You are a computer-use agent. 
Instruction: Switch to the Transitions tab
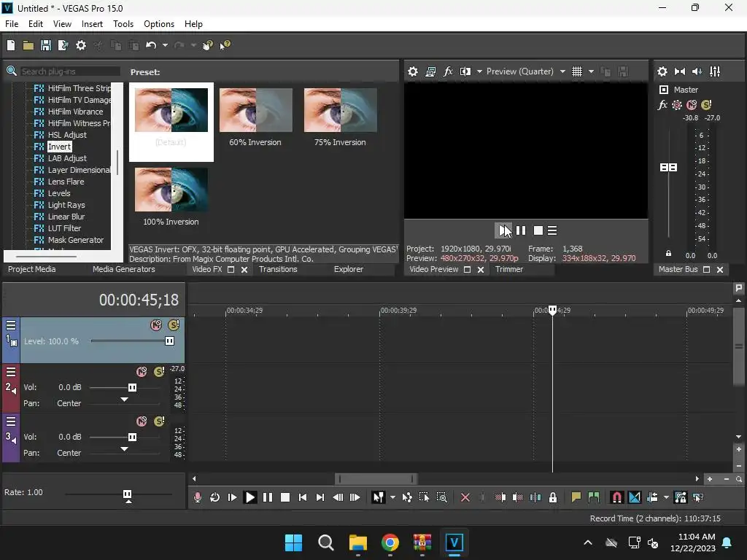[278, 269]
